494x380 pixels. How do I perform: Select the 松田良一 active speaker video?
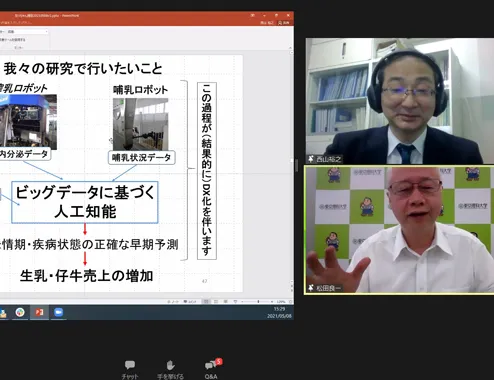pos(399,230)
